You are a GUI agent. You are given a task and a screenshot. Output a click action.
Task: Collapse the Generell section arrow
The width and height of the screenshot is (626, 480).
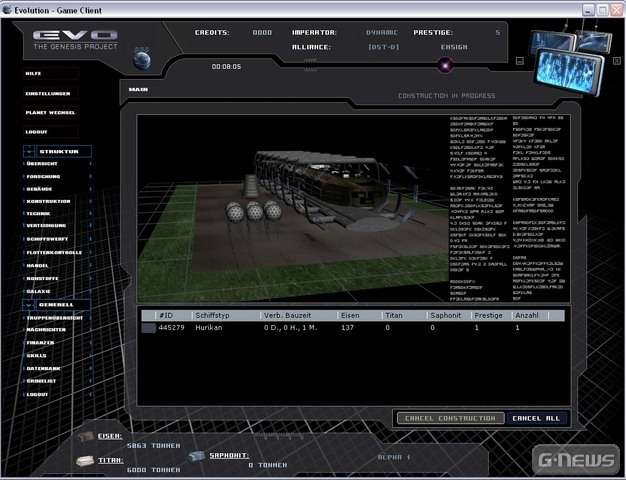click(29, 305)
